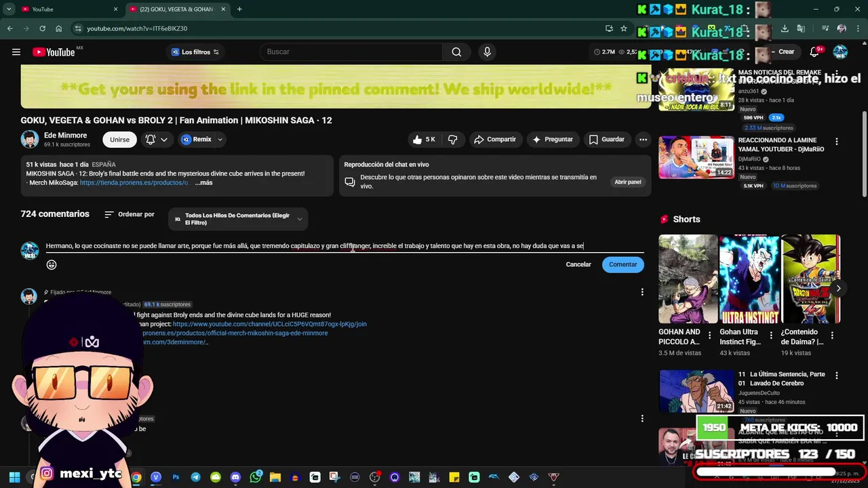
Task: Open the YouTube account avatar menu
Action: 840,52
